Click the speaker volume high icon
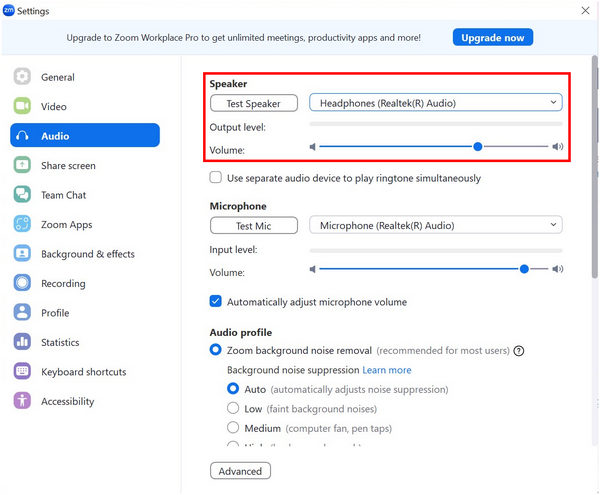 point(558,147)
